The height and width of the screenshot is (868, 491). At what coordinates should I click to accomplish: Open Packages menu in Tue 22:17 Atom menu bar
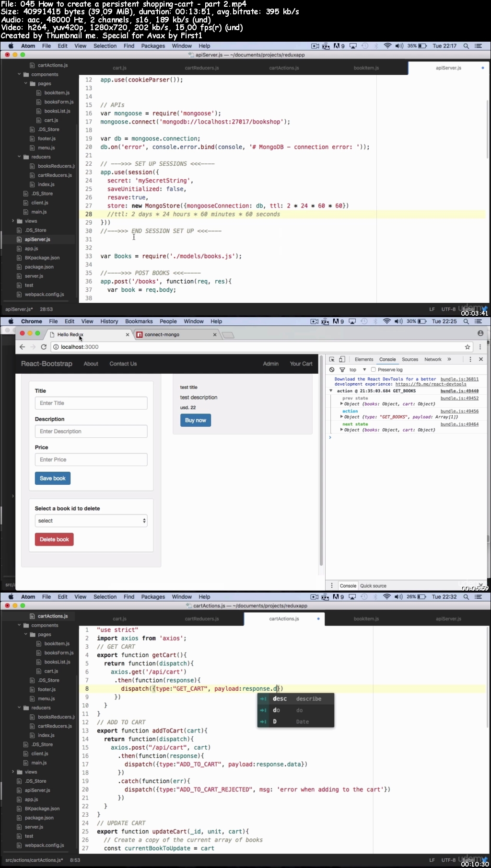(153, 46)
